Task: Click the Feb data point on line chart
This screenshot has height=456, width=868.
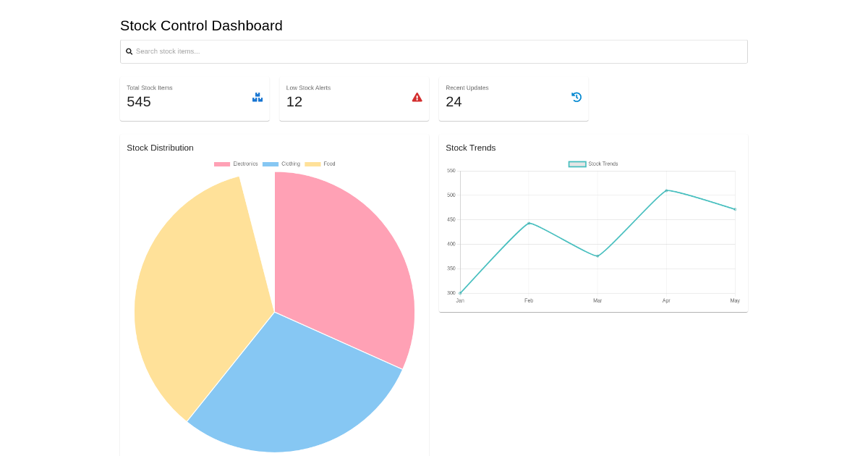Action: pyautogui.click(x=529, y=223)
